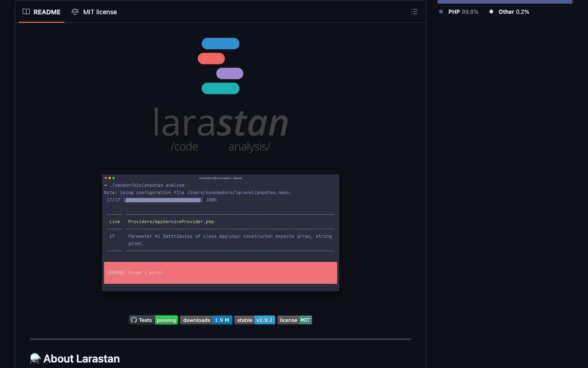Click the license MIT badge

click(x=295, y=320)
